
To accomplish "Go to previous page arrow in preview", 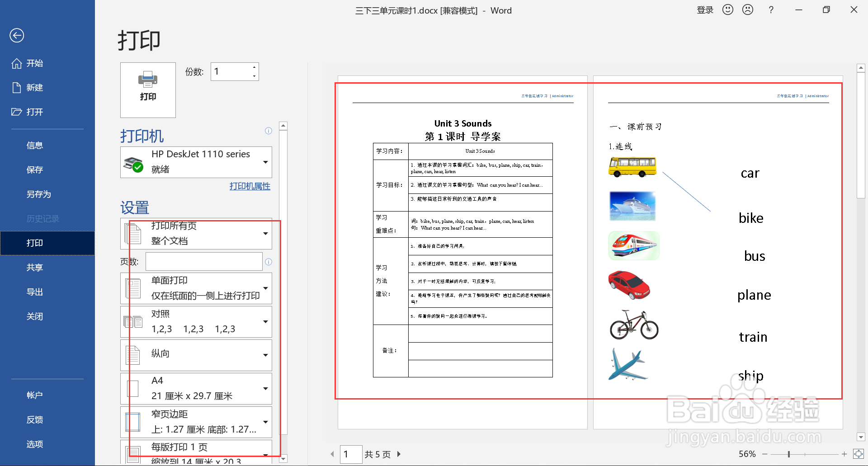I will point(332,454).
